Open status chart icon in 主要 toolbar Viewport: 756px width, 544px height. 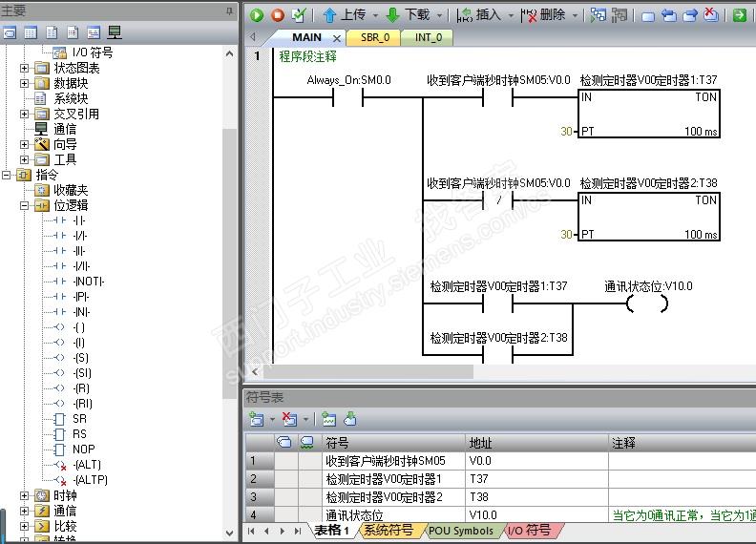click(x=31, y=32)
